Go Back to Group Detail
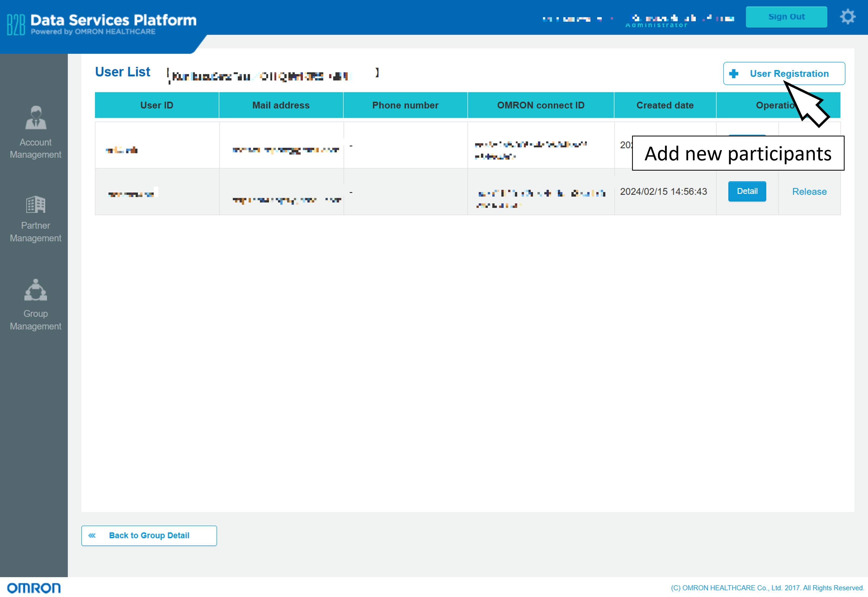 tap(149, 535)
